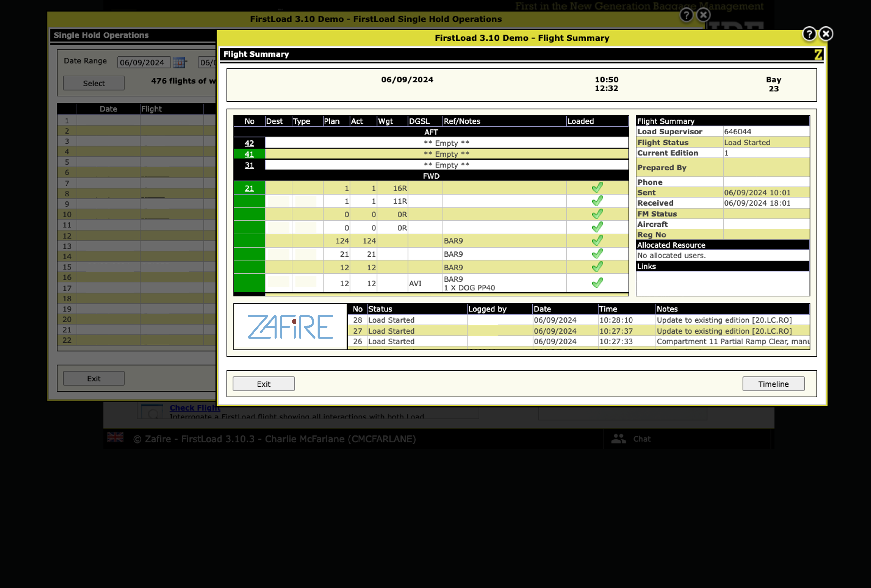The width and height of the screenshot is (871, 588).
Task: Click the UK flag language icon
Action: click(115, 437)
